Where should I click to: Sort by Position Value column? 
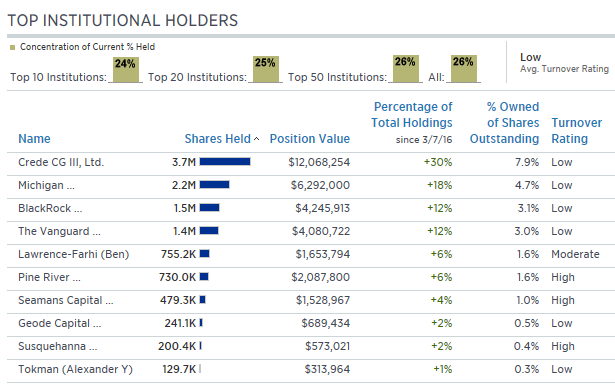pos(310,139)
